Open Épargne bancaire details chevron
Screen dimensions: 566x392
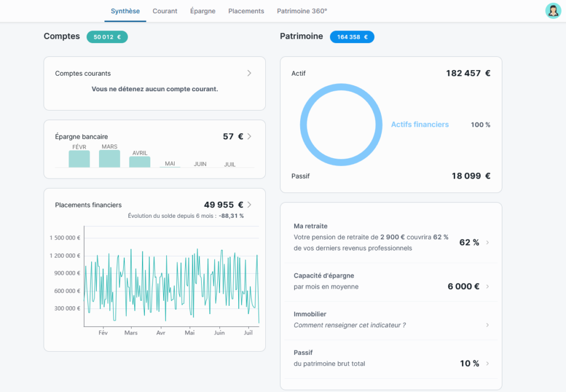click(x=249, y=137)
